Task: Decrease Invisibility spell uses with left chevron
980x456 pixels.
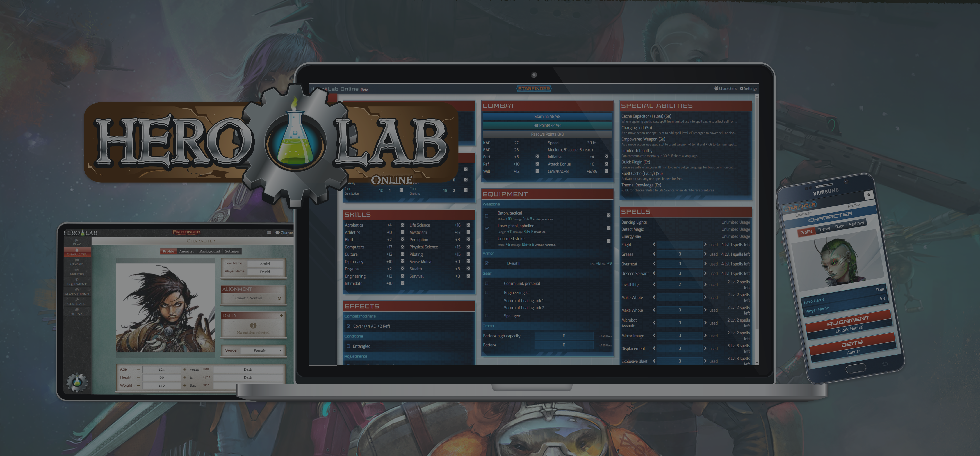Action: (x=654, y=284)
